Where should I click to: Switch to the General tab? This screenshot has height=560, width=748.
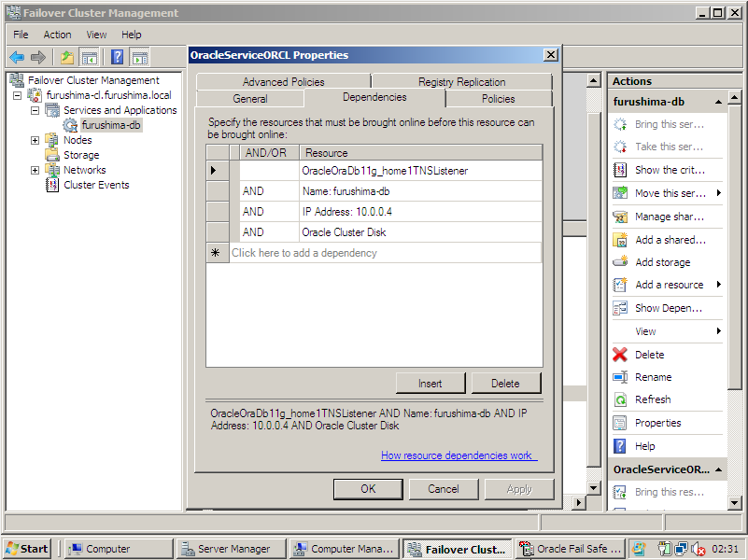click(x=250, y=99)
